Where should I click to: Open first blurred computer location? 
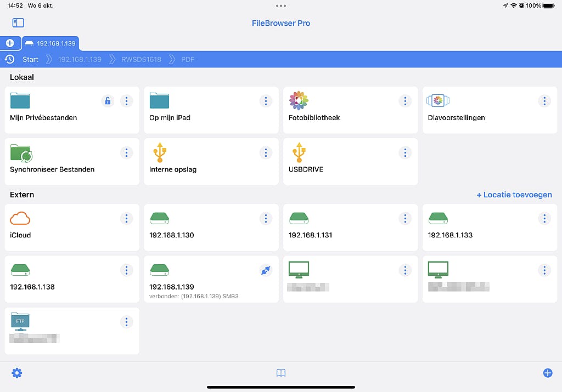(x=351, y=279)
